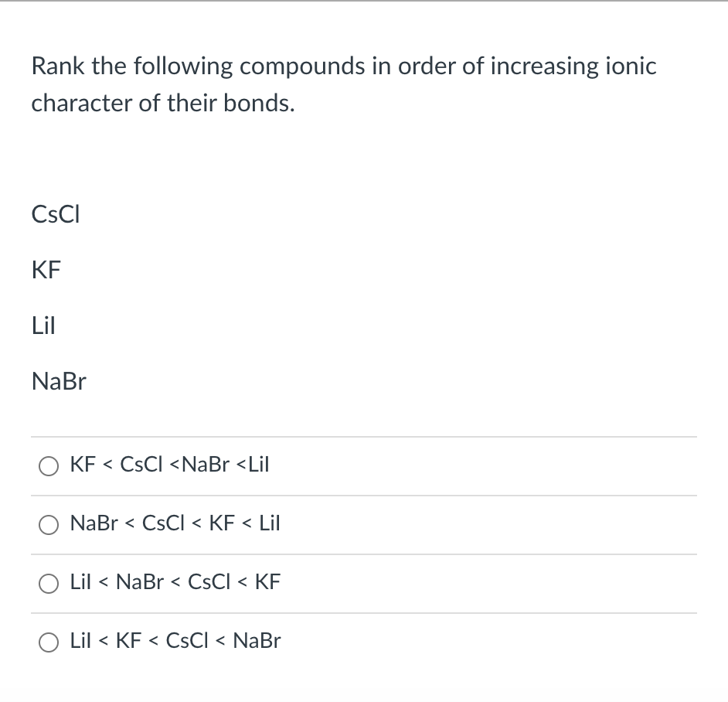The image size is (728, 702).
Task: Click the unselected circle beside the top answer
Action: 49,465
